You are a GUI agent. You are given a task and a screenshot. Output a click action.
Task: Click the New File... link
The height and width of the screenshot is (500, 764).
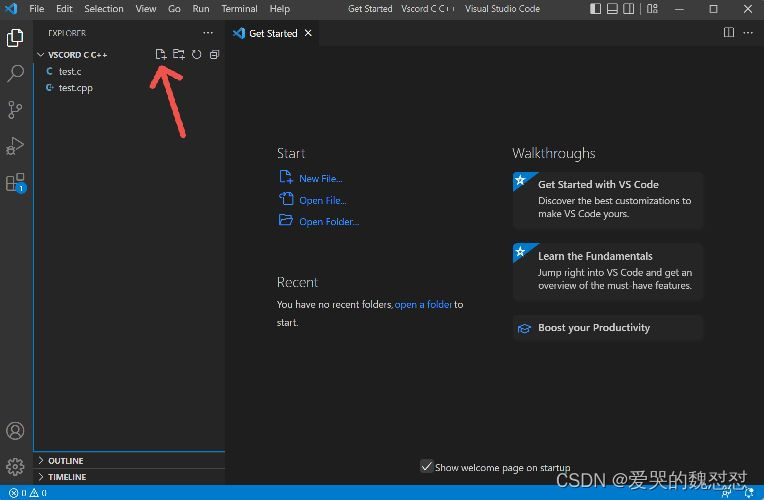click(321, 178)
